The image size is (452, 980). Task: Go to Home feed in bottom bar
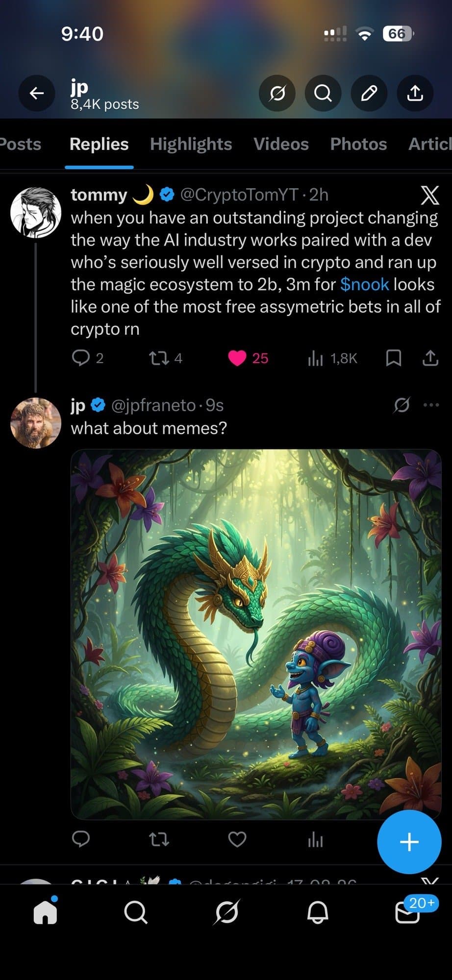(45, 912)
